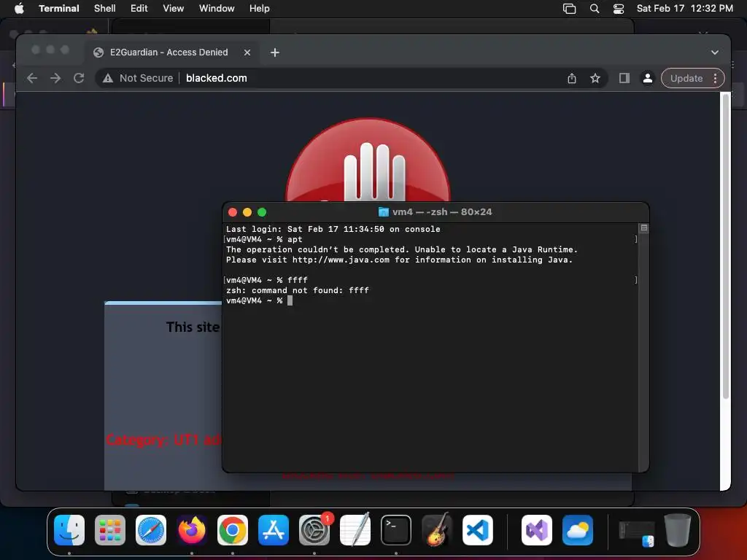Share the current page
747x560 pixels.
coord(572,78)
